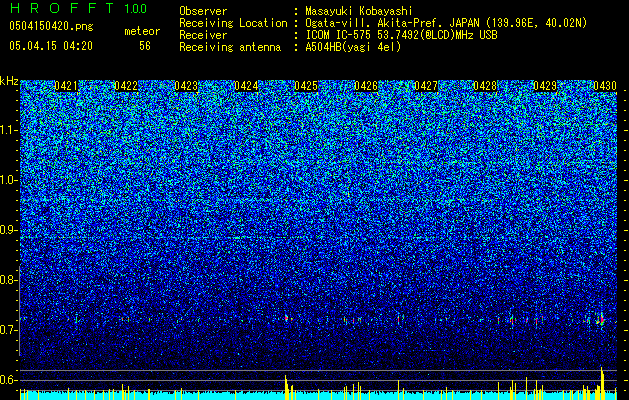Click the A504HB(yagi 4el) antenna text
The height and width of the screenshot is (400, 629).
click(353, 47)
